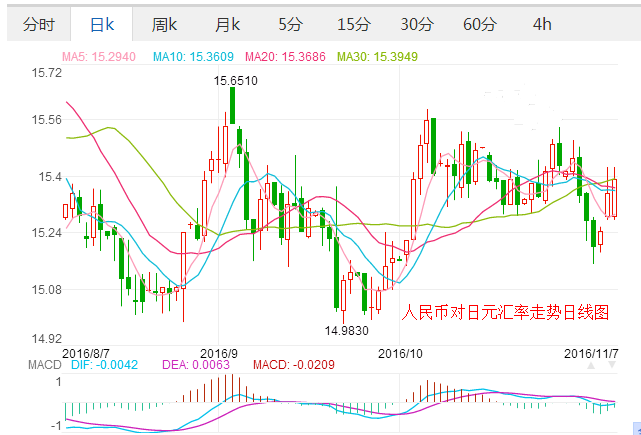The width and height of the screenshot is (641, 435).
Task: Select the 60分 interval tab
Action: [480, 25]
